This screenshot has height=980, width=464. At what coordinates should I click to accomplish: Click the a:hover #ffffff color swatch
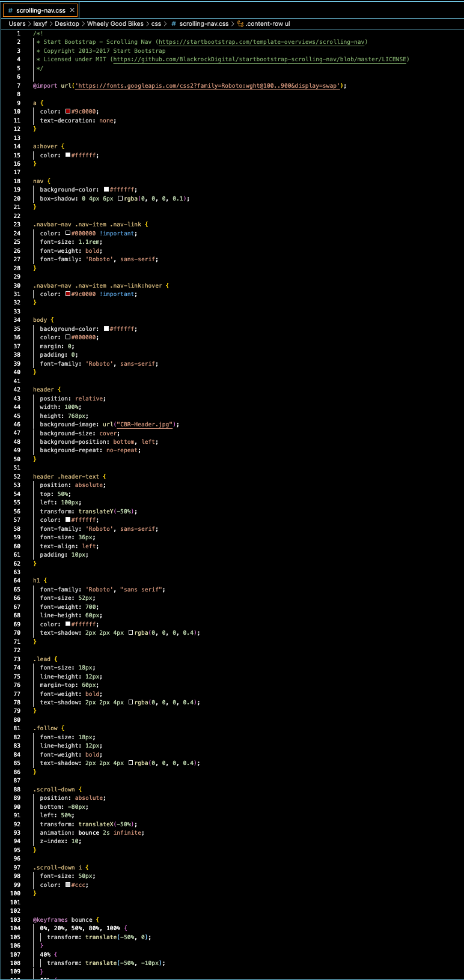tap(68, 156)
